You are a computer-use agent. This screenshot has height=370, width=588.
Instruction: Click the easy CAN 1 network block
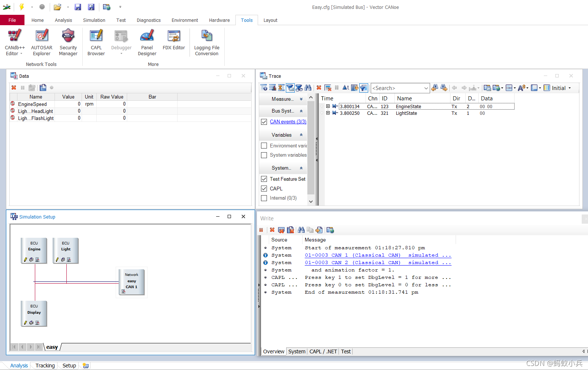click(x=132, y=282)
